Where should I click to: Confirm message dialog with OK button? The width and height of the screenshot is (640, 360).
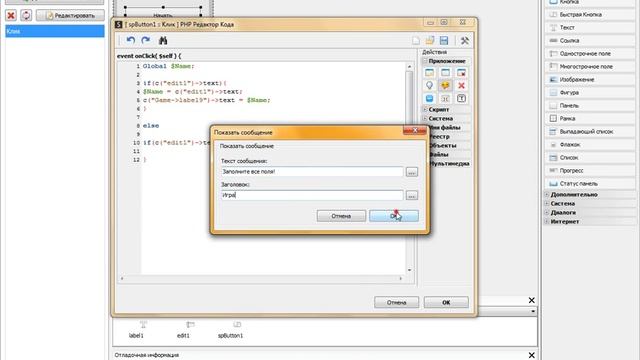[x=394, y=216]
